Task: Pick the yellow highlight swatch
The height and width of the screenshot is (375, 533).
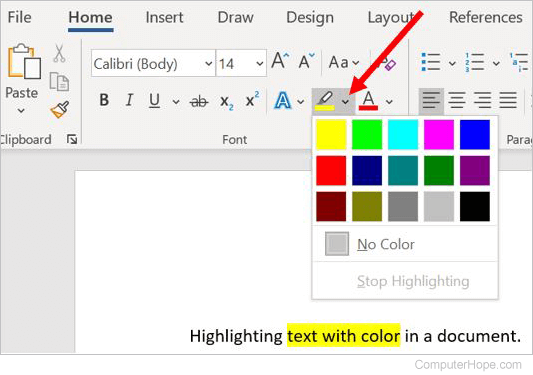Action: pos(331,134)
